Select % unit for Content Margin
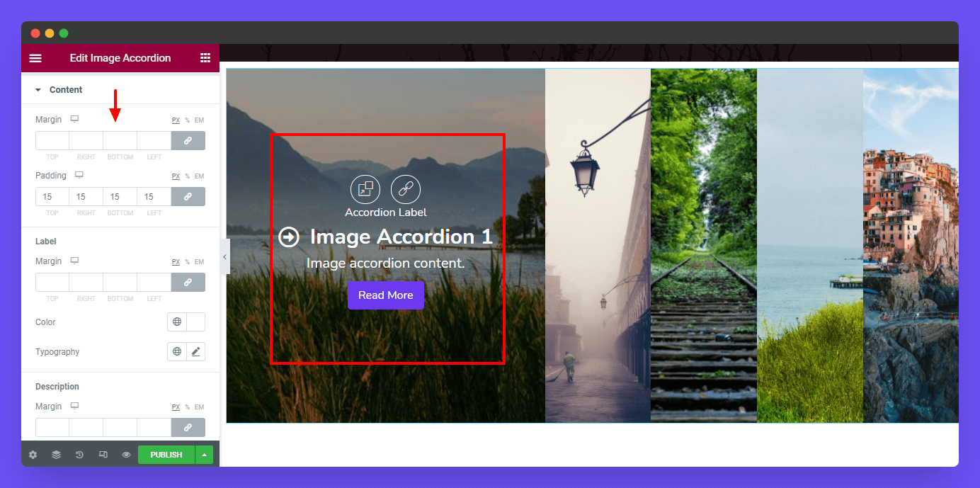The width and height of the screenshot is (980, 488). (x=188, y=120)
